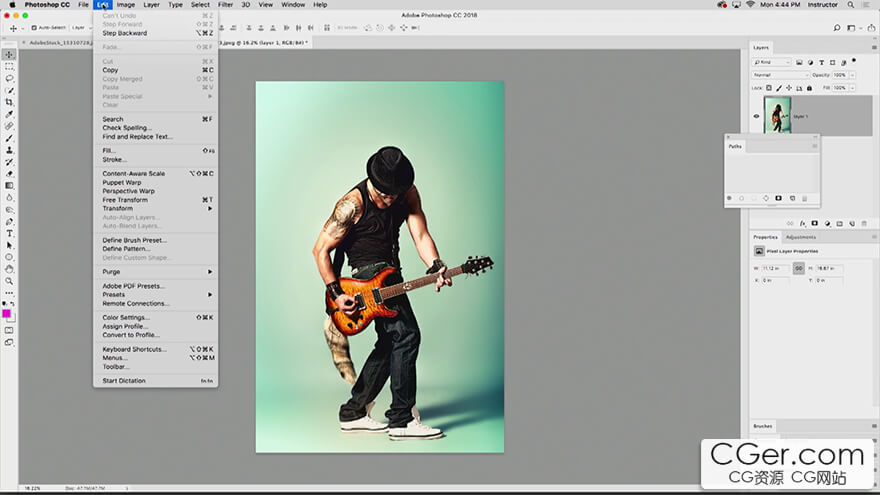
Task: Change screen mode icon in toolbar
Action: [9, 342]
